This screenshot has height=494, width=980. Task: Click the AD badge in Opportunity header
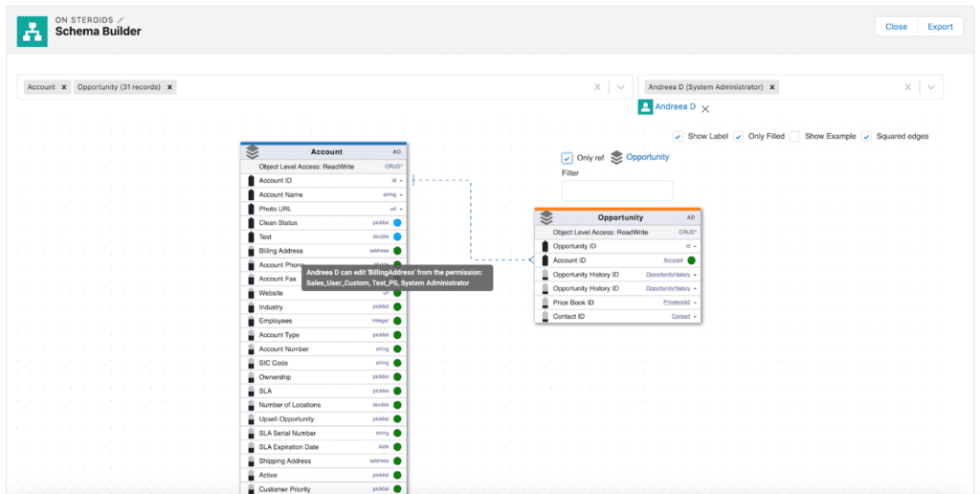pyautogui.click(x=691, y=217)
